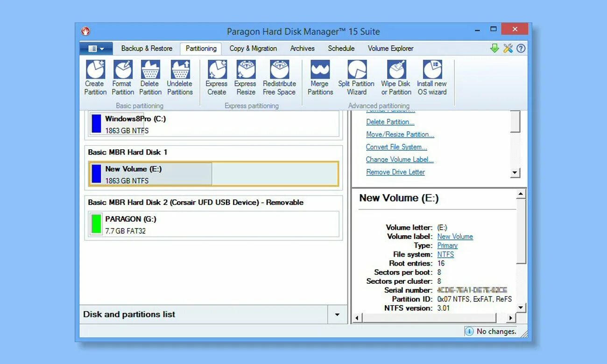
Task: Open the Undelete Partitions tool
Action: coord(180,78)
